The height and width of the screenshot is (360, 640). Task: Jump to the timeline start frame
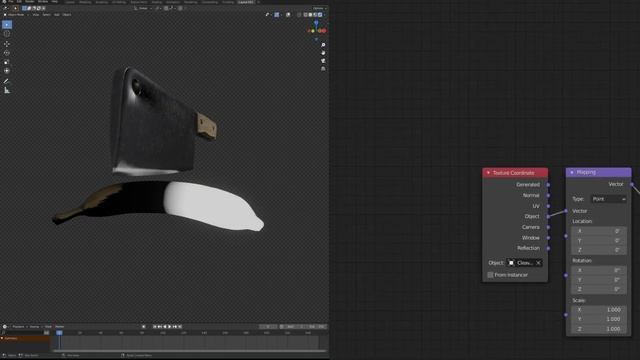[155, 327]
